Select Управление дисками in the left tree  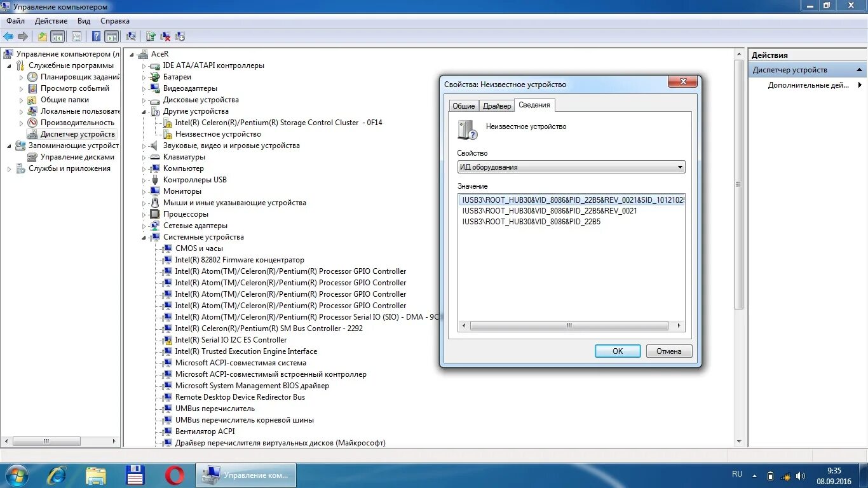tap(78, 157)
